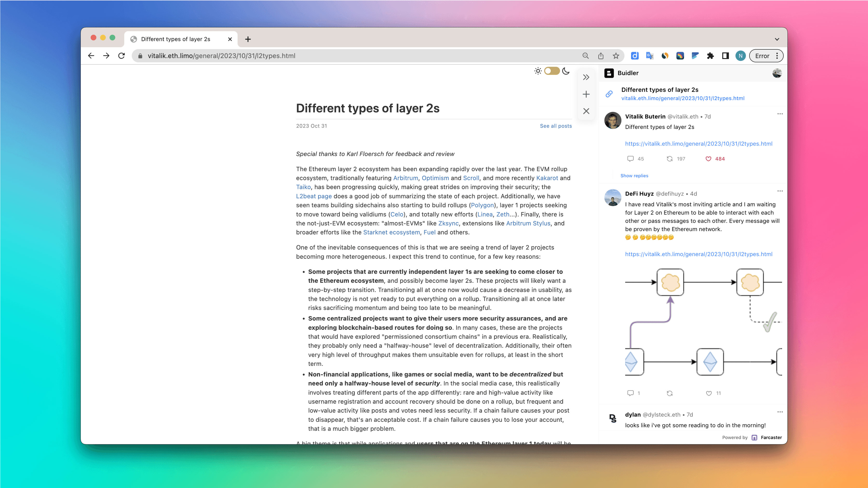Bookmark this page with the star
The height and width of the screenshot is (488, 868).
(x=616, y=56)
